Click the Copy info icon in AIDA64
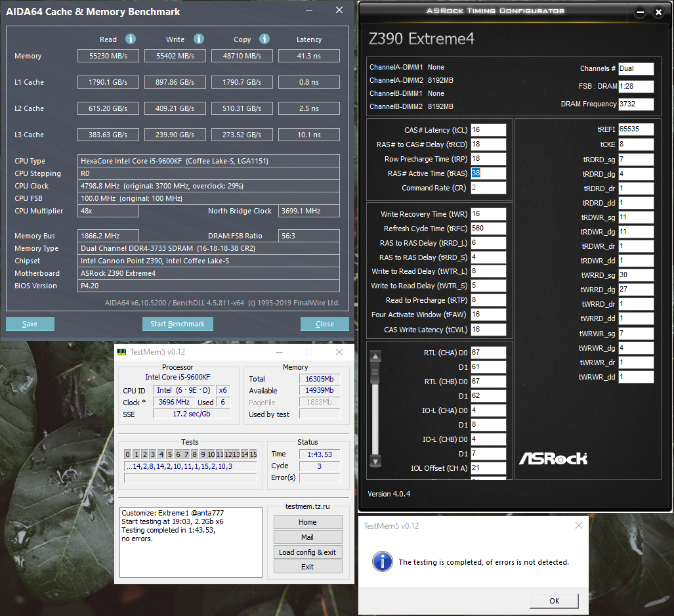 click(x=264, y=39)
